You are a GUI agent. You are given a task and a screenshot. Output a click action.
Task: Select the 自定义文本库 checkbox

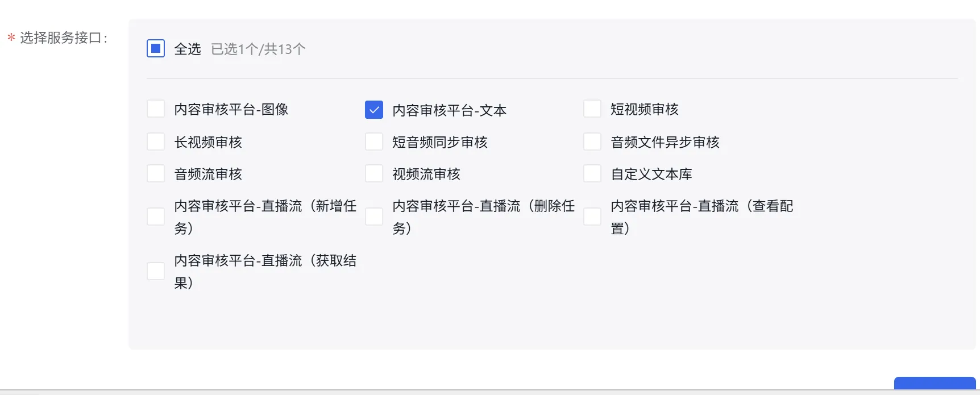click(592, 172)
